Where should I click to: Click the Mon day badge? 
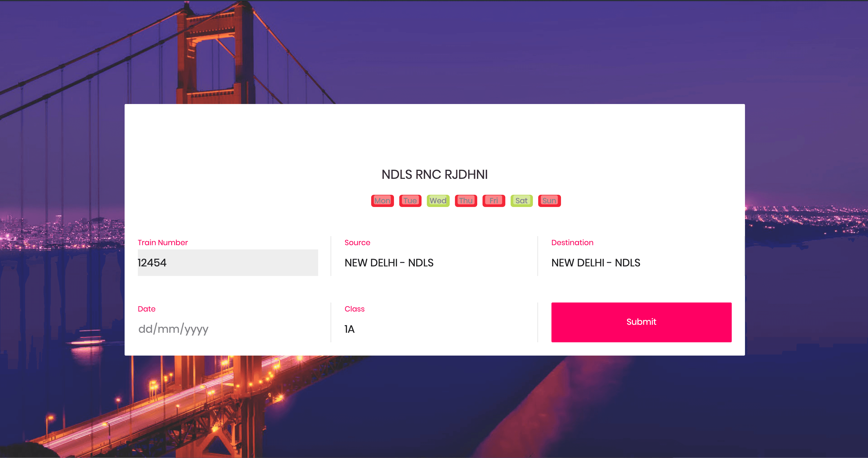tap(382, 201)
